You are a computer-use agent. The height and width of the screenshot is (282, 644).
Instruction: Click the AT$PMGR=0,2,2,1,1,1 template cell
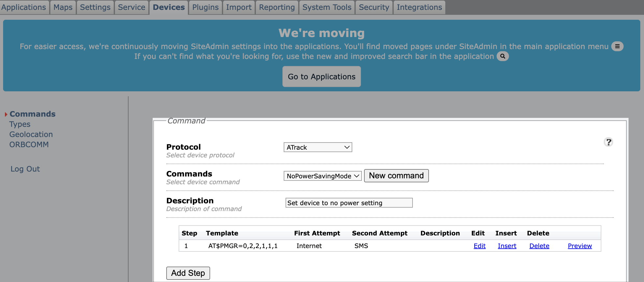tap(243, 246)
